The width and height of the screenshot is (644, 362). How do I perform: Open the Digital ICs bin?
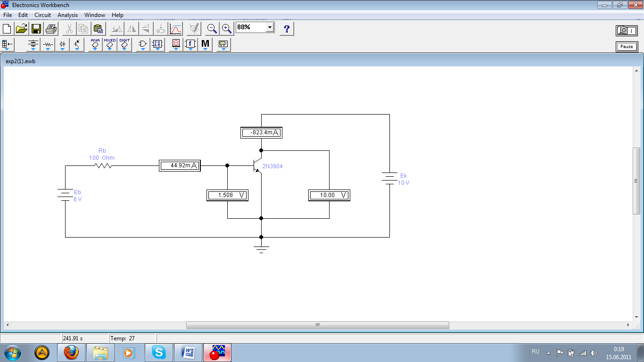click(124, 45)
